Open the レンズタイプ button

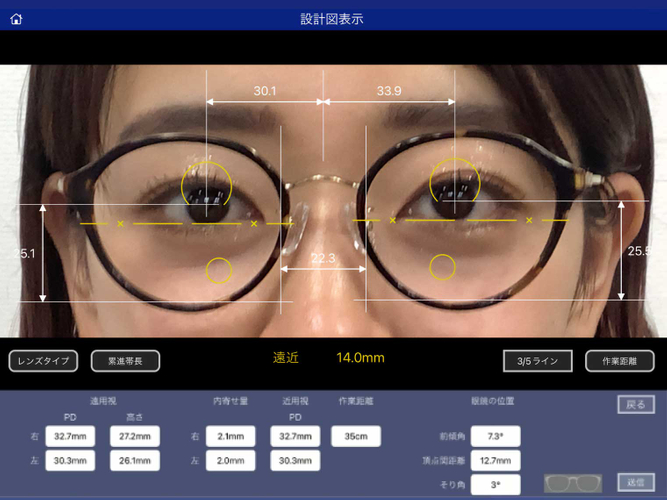click(43, 361)
